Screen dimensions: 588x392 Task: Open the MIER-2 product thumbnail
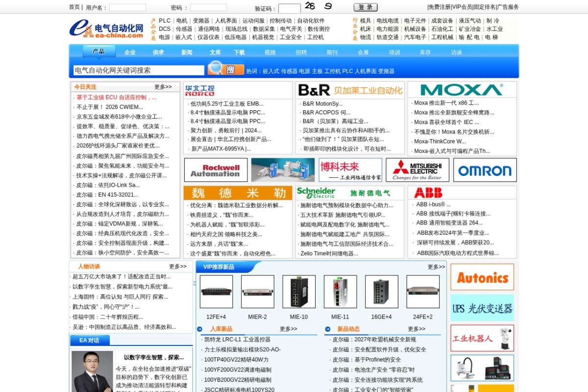point(257,292)
